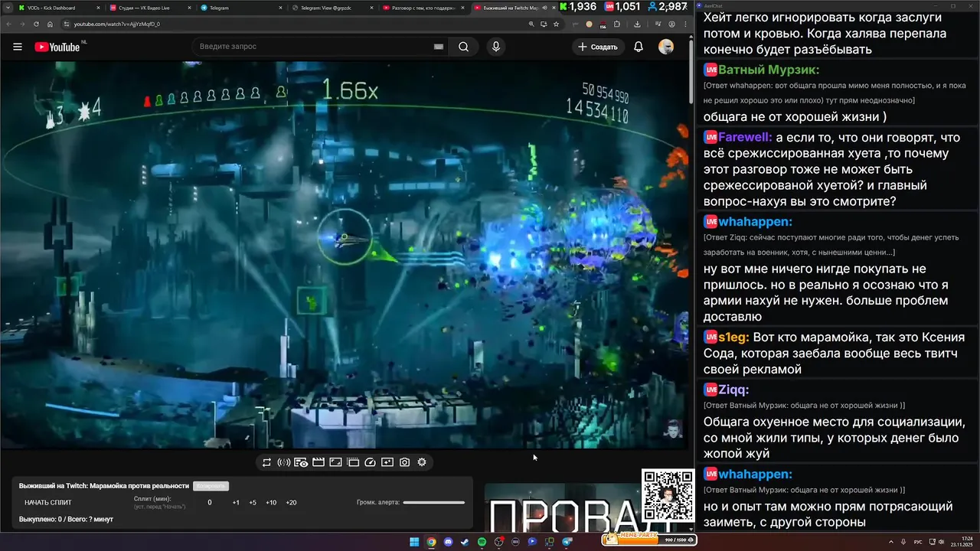Open the YouTube hamburger guide menu
Viewport: 980px width, 551px height.
(x=18, y=47)
